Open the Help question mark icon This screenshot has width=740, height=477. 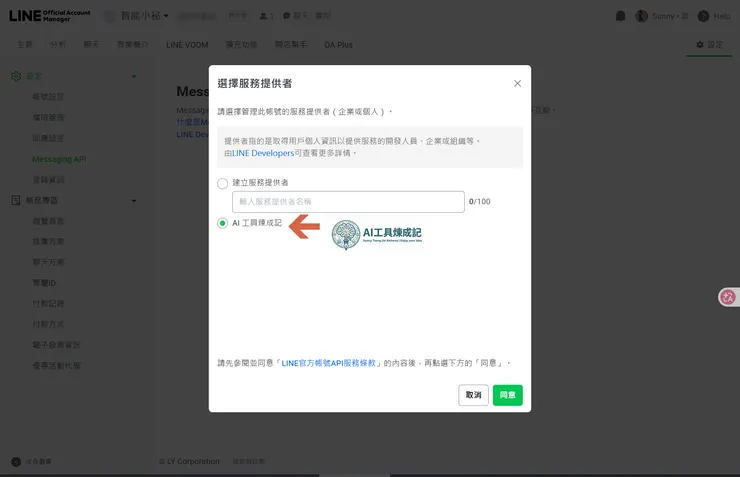pyautogui.click(x=703, y=16)
